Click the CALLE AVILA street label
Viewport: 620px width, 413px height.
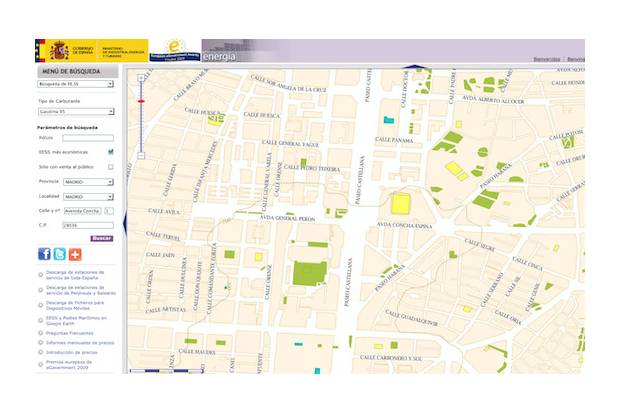[164, 211]
